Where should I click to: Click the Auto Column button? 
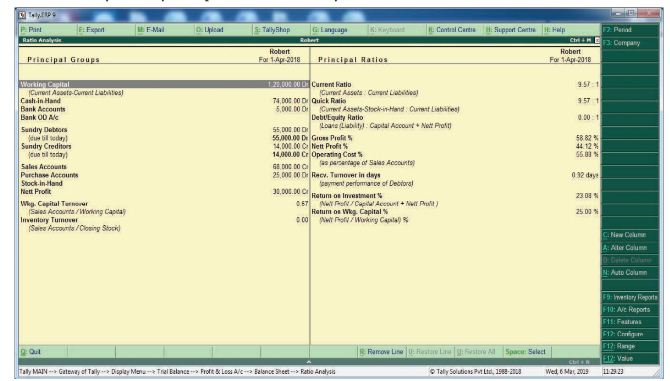coord(630,273)
